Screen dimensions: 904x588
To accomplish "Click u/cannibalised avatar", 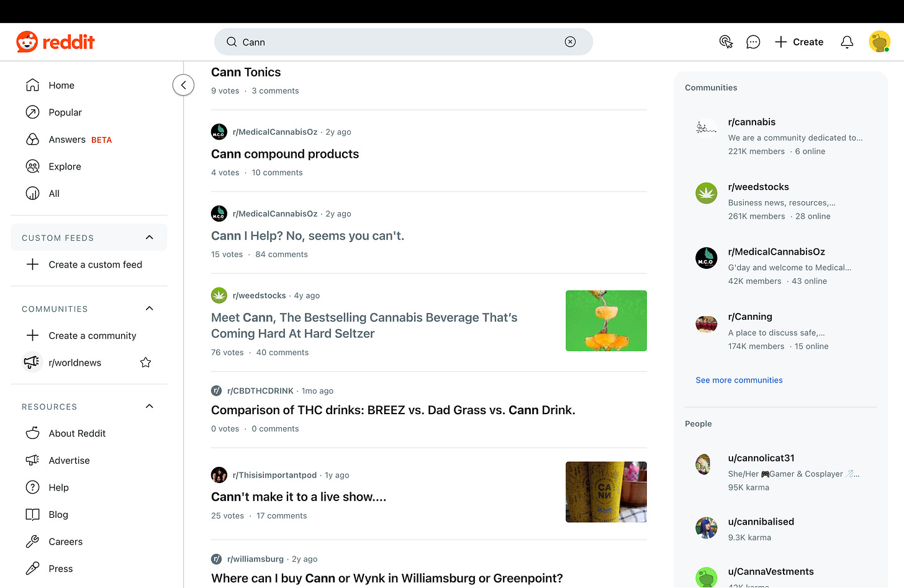I will (707, 528).
